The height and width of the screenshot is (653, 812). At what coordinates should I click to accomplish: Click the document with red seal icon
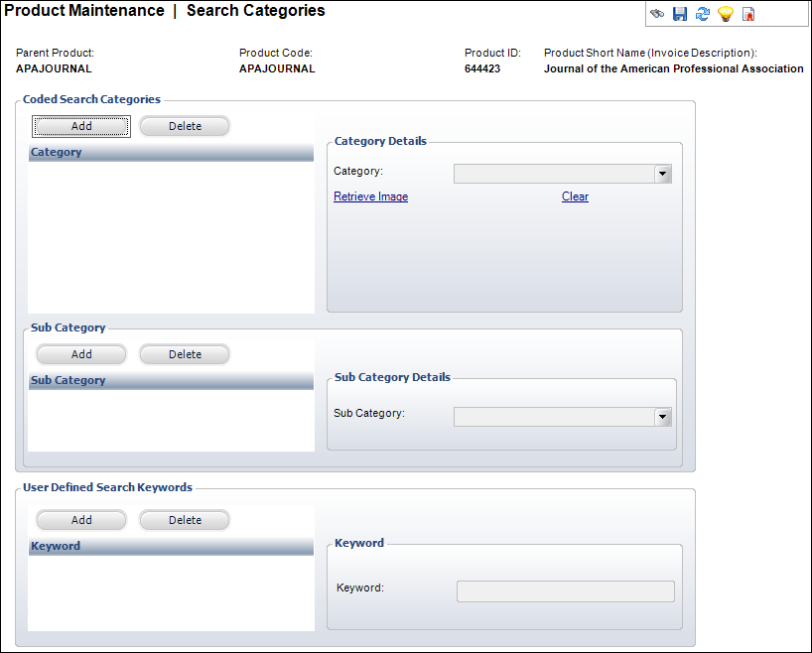coord(748,14)
